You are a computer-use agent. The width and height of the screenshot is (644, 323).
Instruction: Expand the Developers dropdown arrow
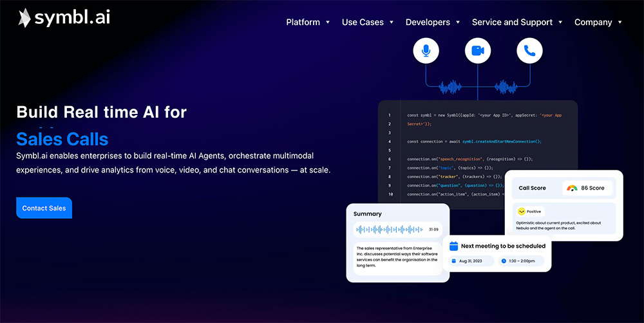(458, 22)
